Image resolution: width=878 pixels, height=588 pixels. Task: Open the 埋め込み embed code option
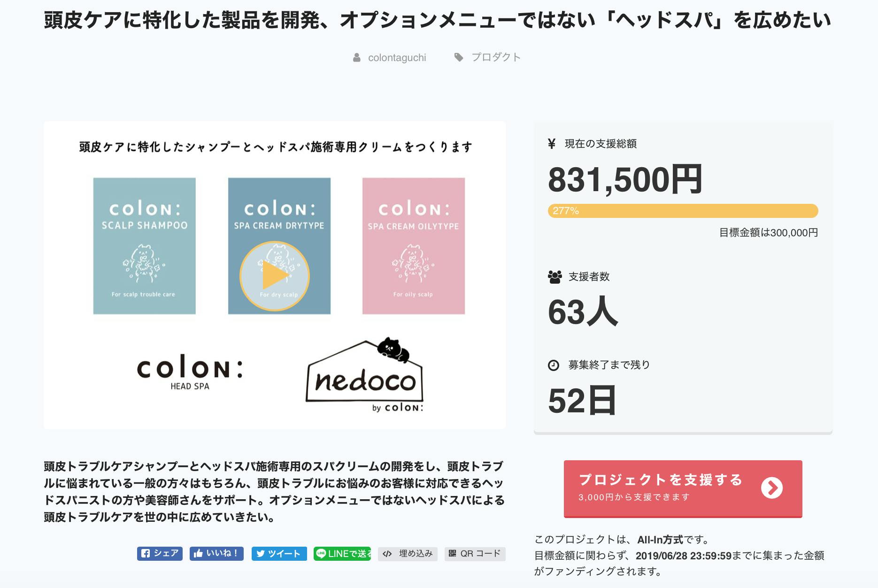[x=408, y=554]
